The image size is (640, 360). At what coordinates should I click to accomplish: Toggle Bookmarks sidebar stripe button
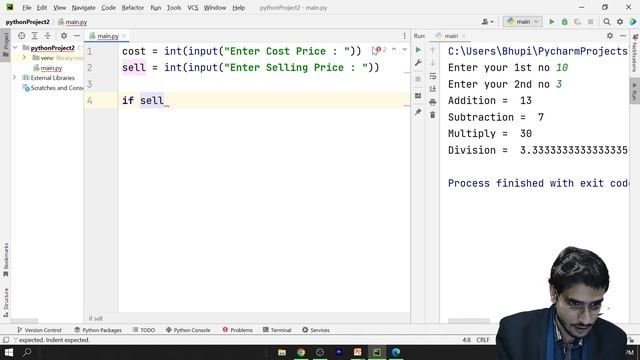6,260
